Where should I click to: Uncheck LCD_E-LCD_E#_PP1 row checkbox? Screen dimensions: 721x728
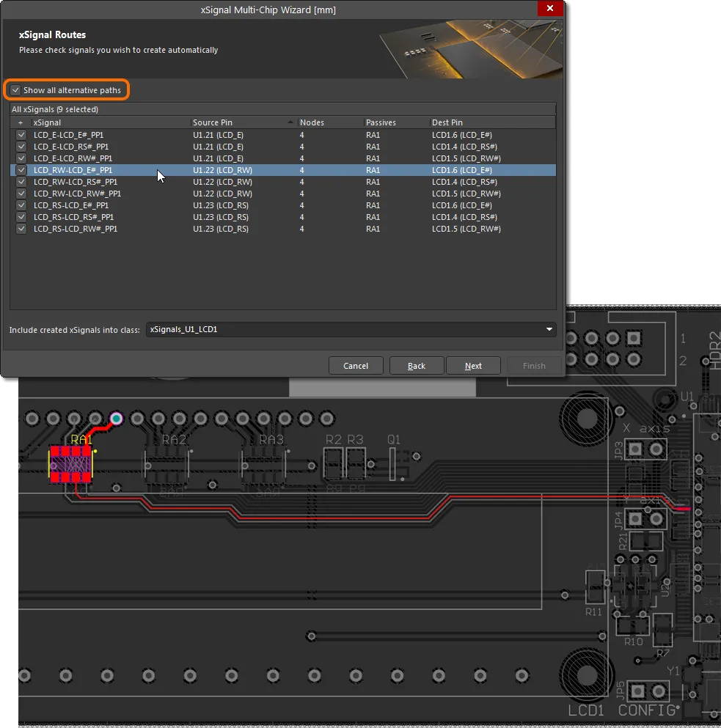click(x=21, y=135)
